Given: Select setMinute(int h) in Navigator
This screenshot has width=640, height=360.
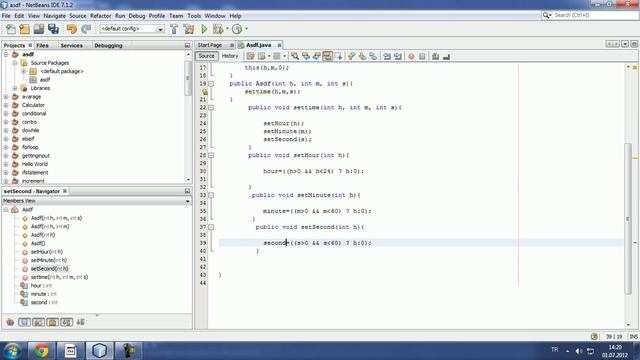Looking at the screenshot, I should click(x=49, y=260).
